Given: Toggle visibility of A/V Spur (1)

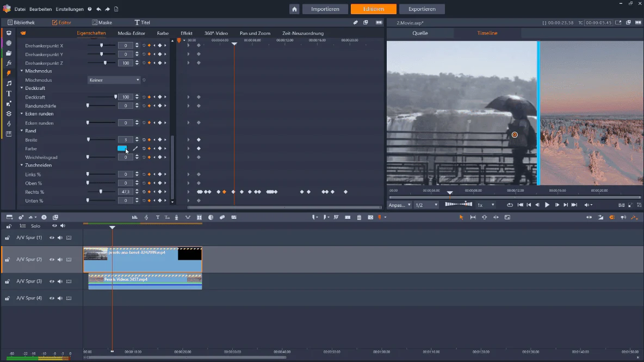Looking at the screenshot, I should (52, 238).
